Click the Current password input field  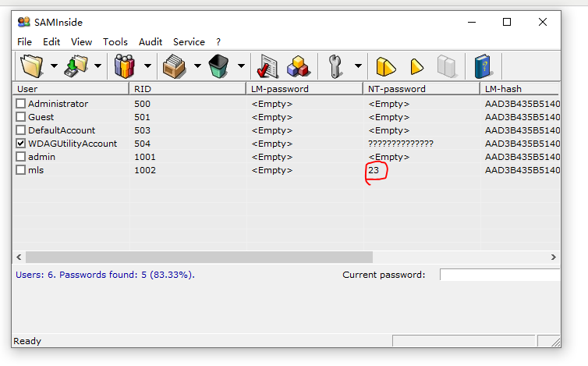(x=500, y=275)
